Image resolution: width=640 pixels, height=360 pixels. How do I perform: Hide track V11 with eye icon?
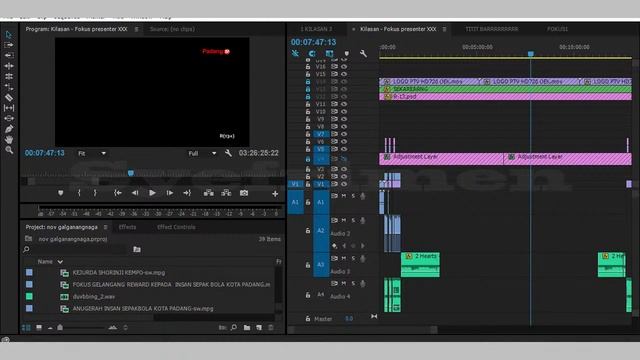point(344,104)
